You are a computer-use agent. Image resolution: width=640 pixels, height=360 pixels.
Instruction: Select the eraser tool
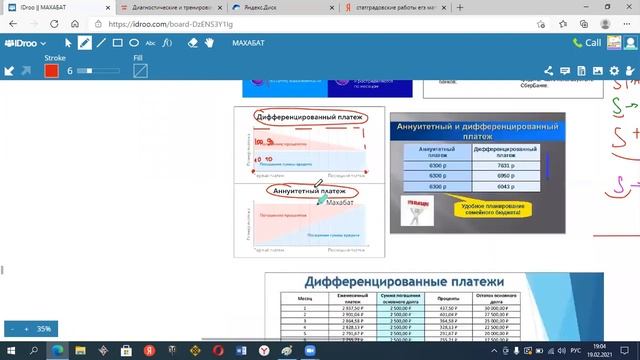click(193, 43)
